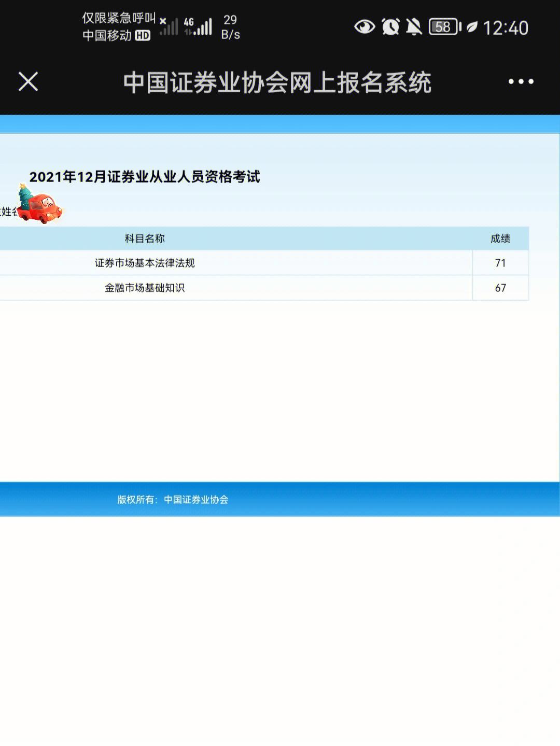560x746 pixels.
Task: Tap the leaf power-saving icon
Action: [472, 27]
